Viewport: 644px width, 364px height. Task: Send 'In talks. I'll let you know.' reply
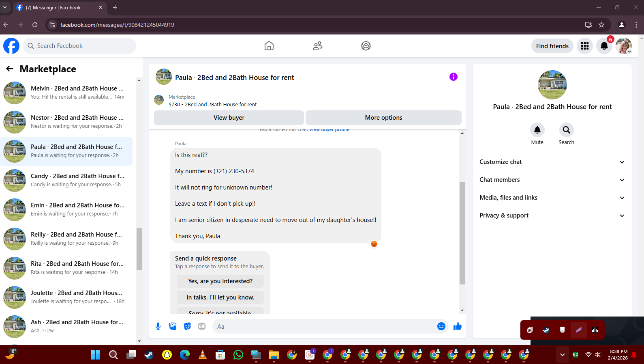tap(220, 297)
